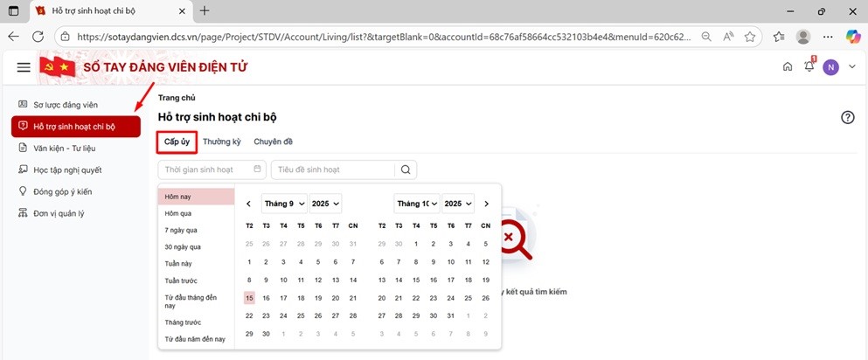This screenshot has height=360, width=868.
Task: Open the Tháng 10 month dropdown
Action: (x=417, y=204)
